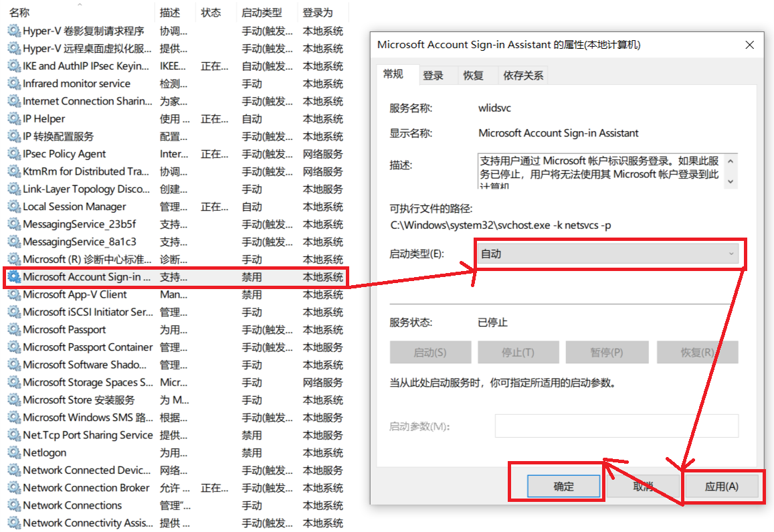
Task: Switch to the 依存关系 tab
Action: coord(523,76)
